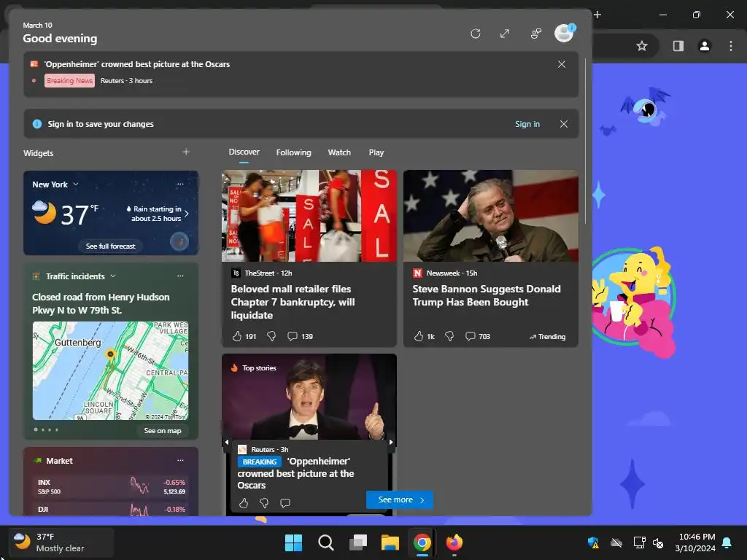Open the Play tab

[376, 152]
